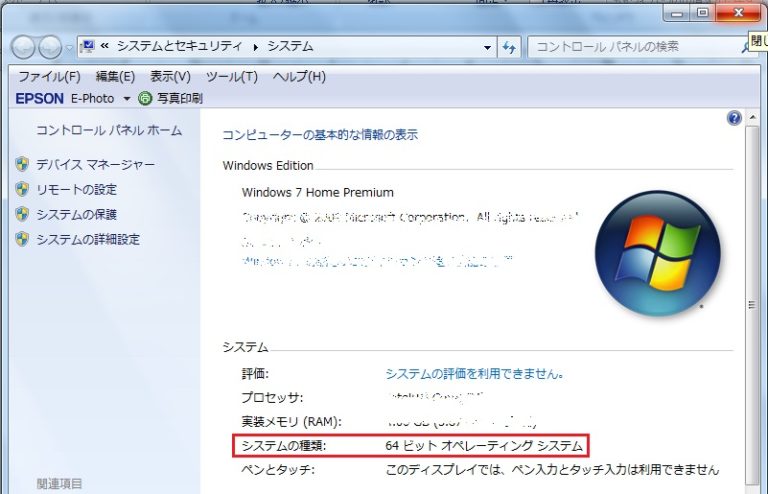Click the 64 ビット オペレーティング システム value
Image resolution: width=768 pixels, height=494 pixels.
(484, 446)
